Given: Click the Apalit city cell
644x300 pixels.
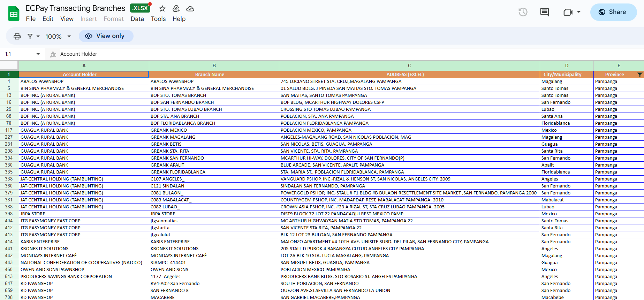Looking at the screenshot, I should pyautogui.click(x=567, y=165).
